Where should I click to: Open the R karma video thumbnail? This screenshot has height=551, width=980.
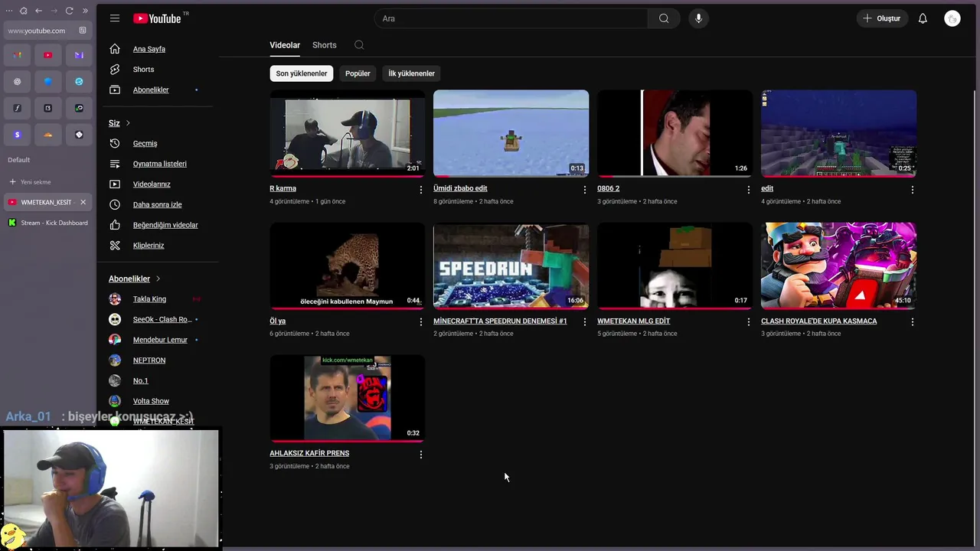click(347, 133)
